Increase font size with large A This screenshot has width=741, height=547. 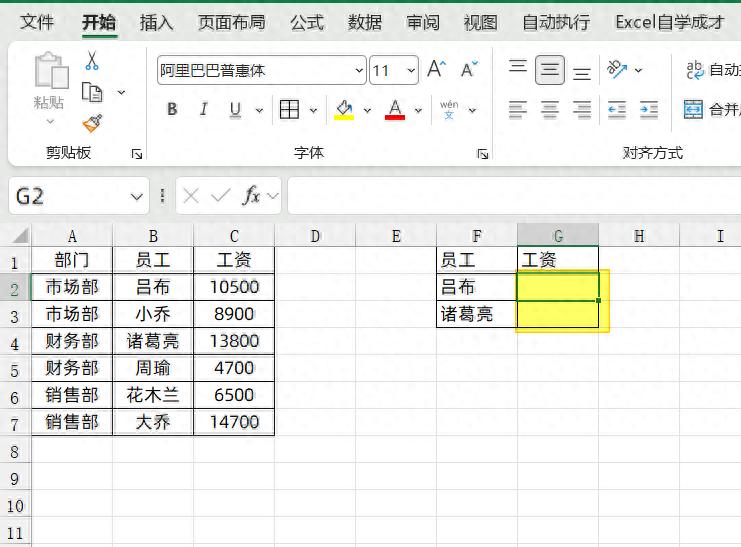(x=436, y=69)
